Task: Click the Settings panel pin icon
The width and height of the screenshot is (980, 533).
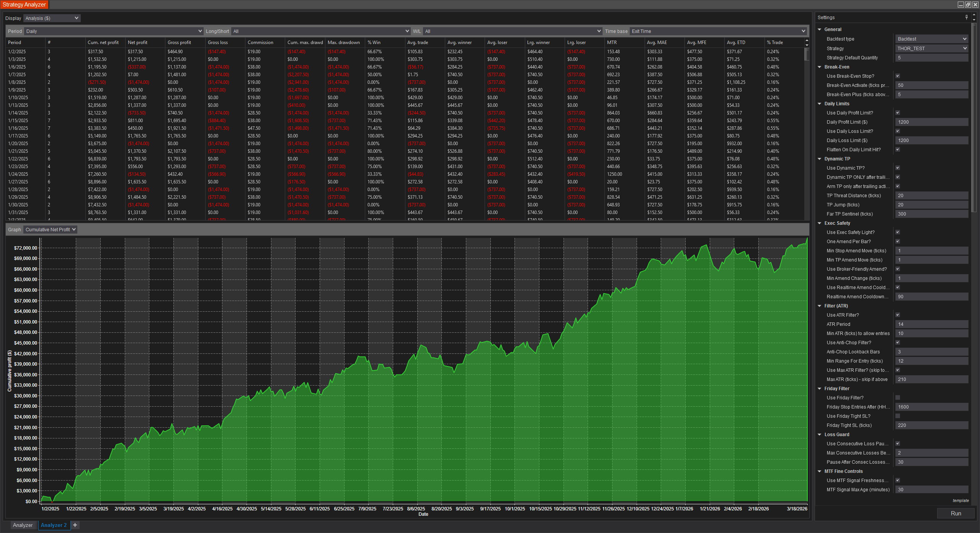Action: click(x=967, y=17)
